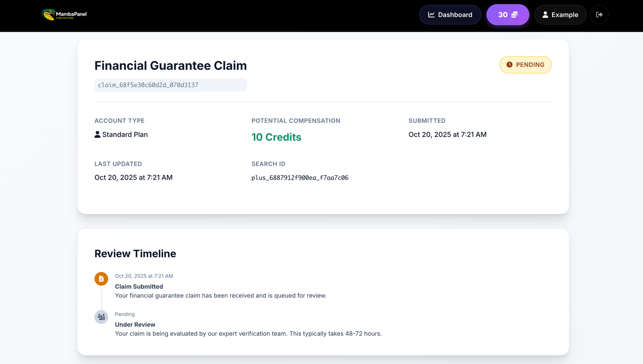The height and width of the screenshot is (364, 643).
Task: Click the coin stack icon next to 30
Action: pyautogui.click(x=514, y=14)
